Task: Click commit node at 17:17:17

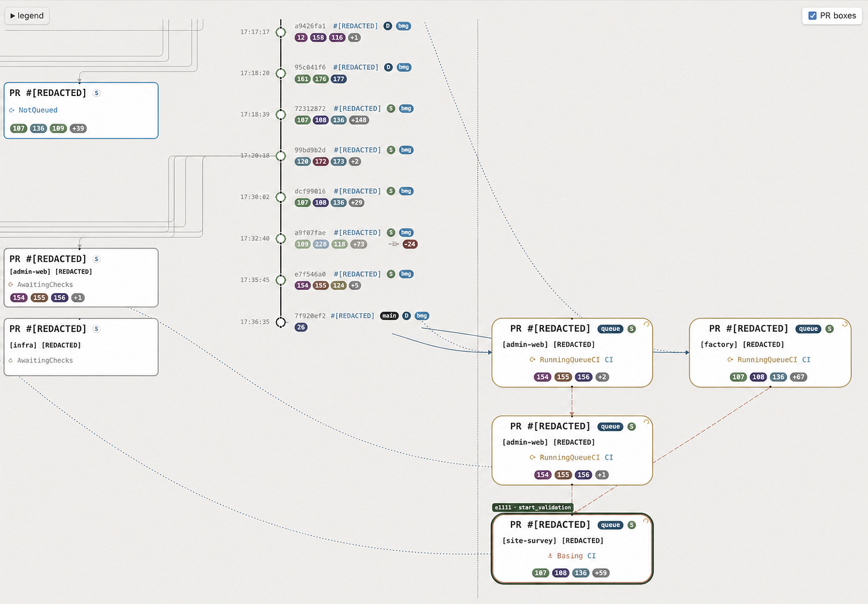Action: (281, 32)
